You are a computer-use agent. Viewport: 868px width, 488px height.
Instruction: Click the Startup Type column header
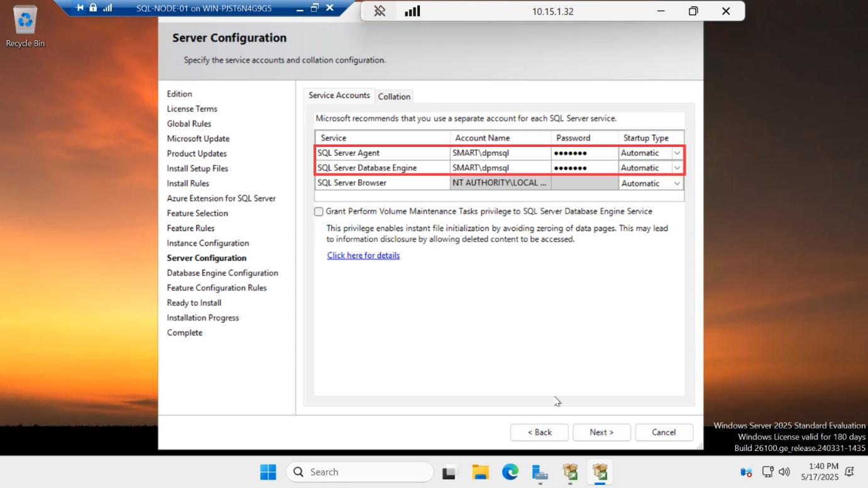[651, 138]
